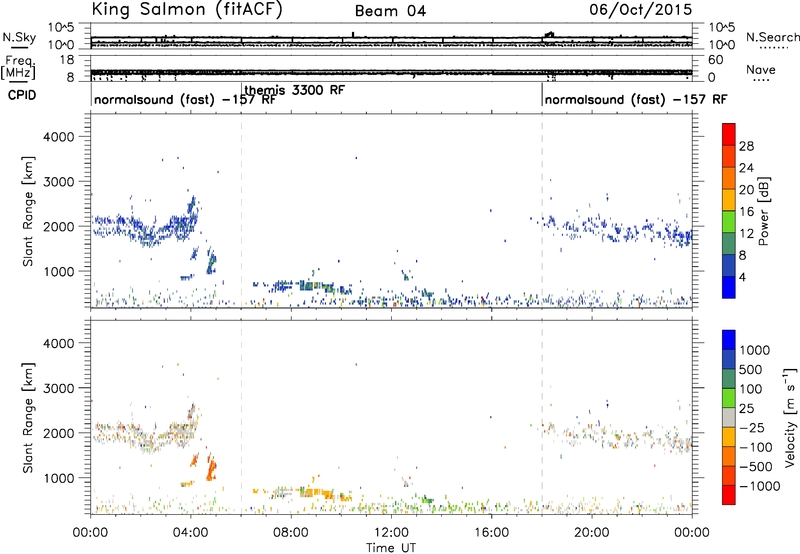Image resolution: width=800 pixels, height=554 pixels.
Task: Pick the green Power segment between 12 and 16
Action: pos(729,221)
